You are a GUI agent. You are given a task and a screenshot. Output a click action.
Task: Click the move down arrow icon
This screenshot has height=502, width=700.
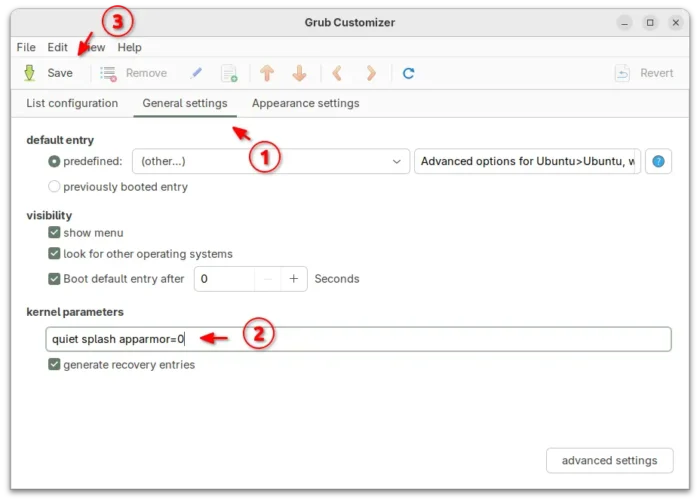coord(300,73)
